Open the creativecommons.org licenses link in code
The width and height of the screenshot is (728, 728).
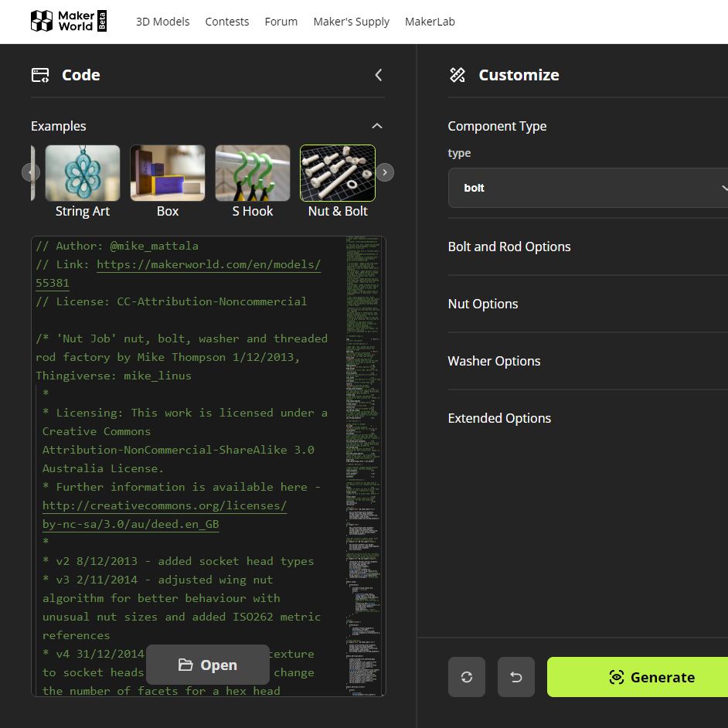click(165, 505)
